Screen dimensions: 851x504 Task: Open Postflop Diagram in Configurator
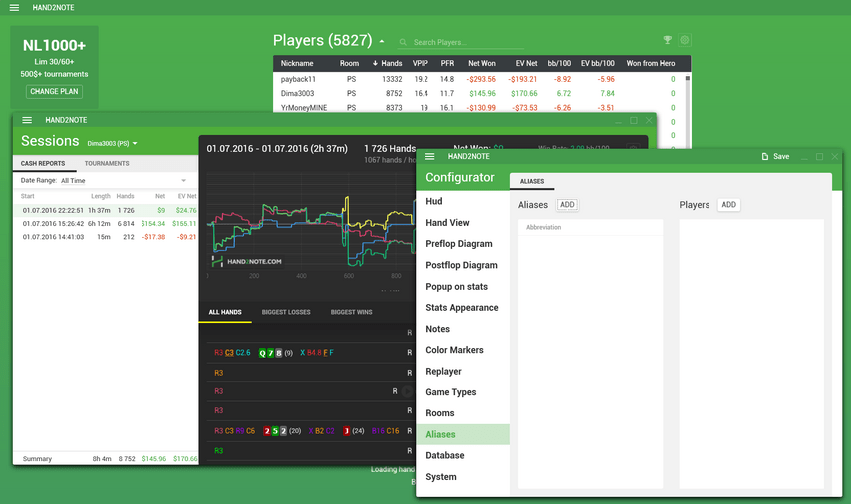tap(462, 265)
